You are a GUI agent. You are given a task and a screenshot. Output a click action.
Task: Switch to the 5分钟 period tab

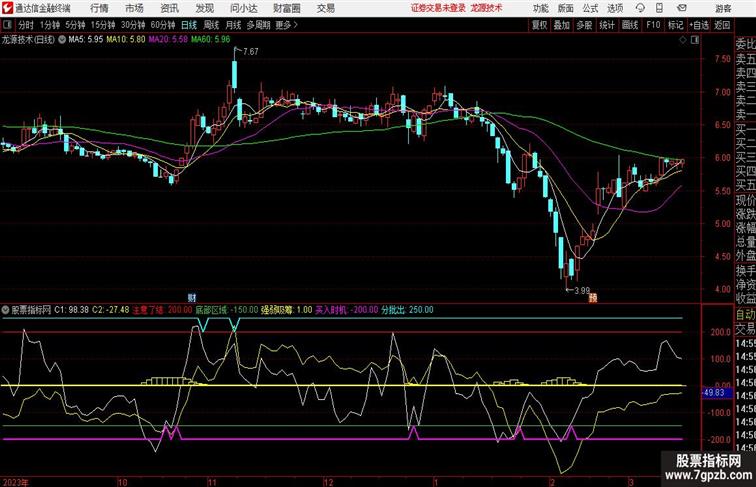pos(75,25)
